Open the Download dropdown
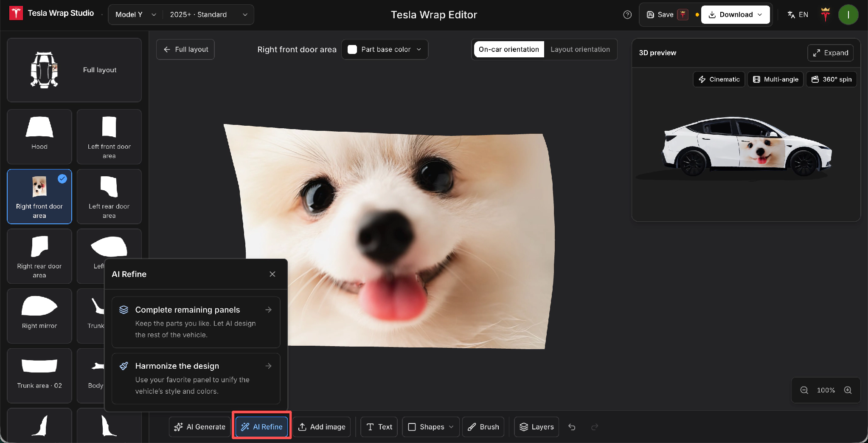The height and width of the screenshot is (443, 868). [735, 14]
